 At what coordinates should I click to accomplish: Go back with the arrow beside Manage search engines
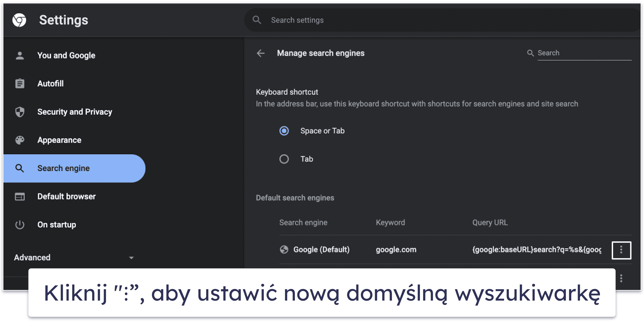point(261,53)
